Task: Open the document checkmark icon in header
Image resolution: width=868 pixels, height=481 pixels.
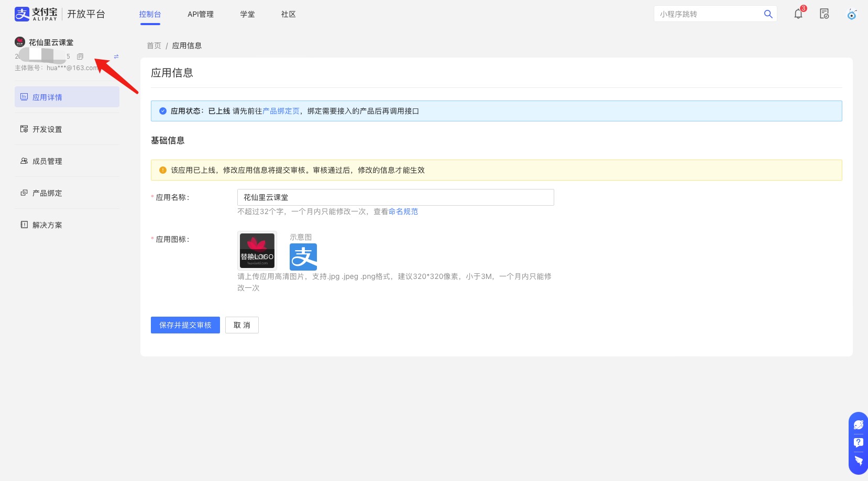Action: [825, 14]
